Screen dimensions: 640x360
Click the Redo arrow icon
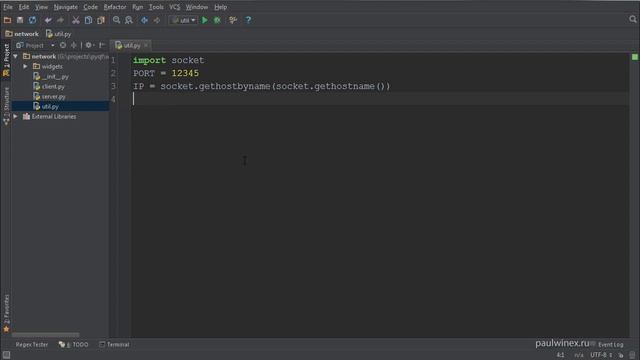[x=60, y=20]
